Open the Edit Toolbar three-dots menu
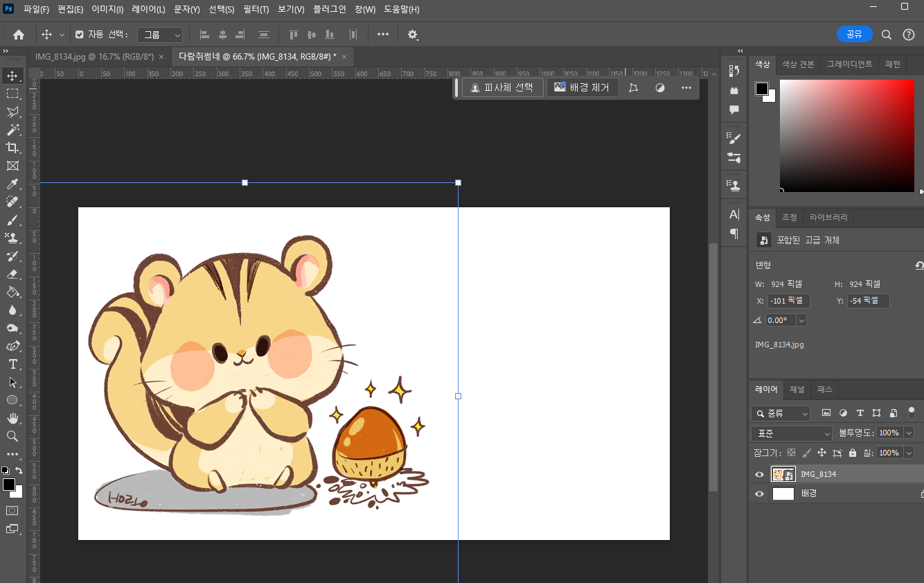Viewport: 924px width, 583px height. (x=12, y=454)
